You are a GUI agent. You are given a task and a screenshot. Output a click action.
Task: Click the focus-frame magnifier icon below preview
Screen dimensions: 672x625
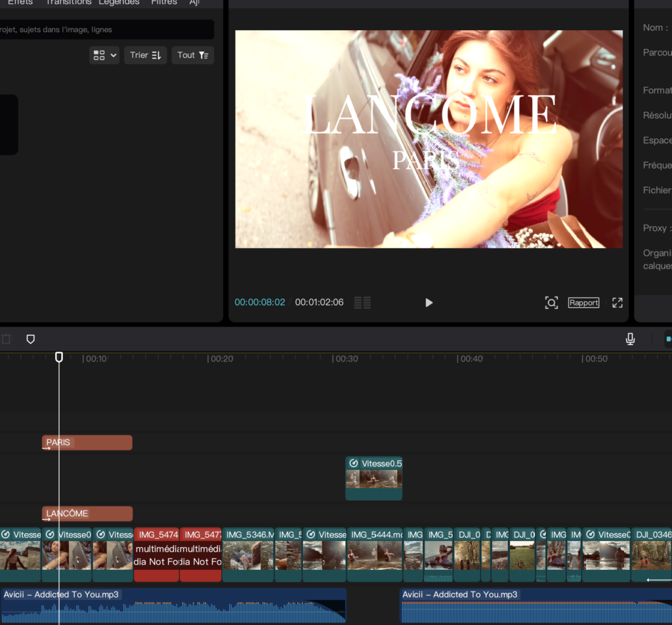pyautogui.click(x=551, y=302)
